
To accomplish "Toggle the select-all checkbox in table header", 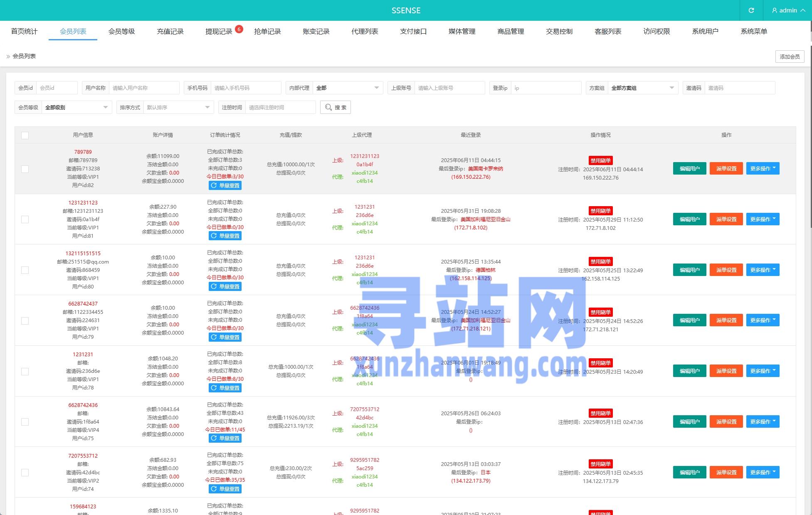I will point(25,135).
